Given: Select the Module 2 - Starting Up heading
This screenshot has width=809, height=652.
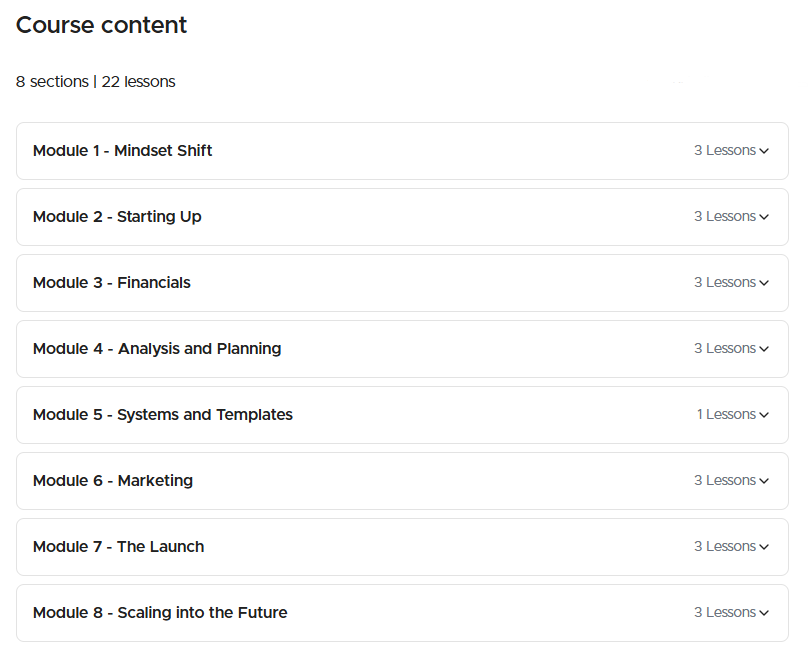Looking at the screenshot, I should [117, 217].
